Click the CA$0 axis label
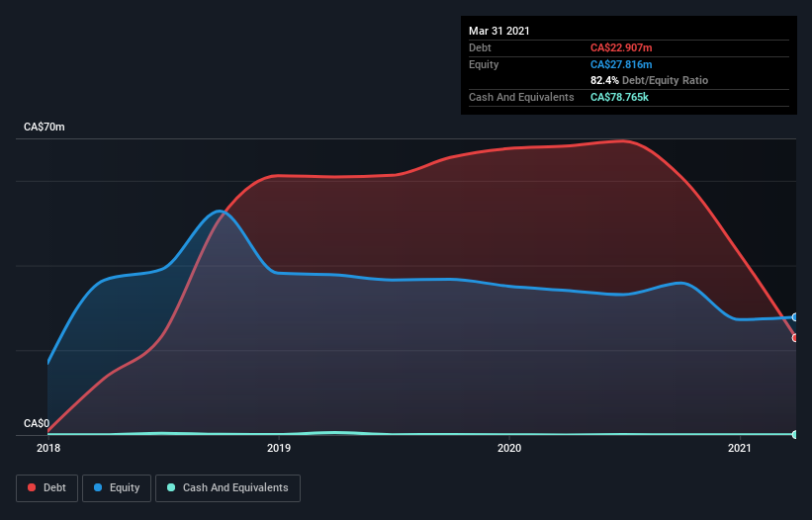812x520 pixels. click(37, 423)
